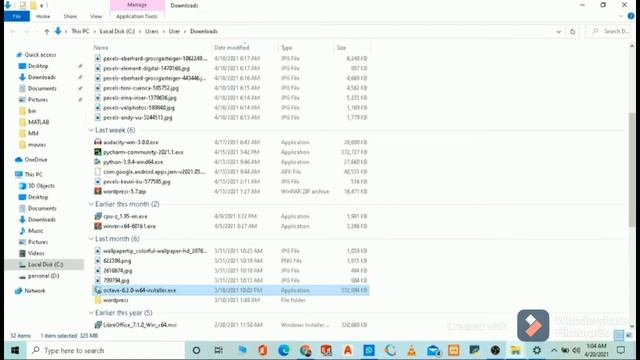640x360 pixels.
Task: Launch VLC media player from taskbar
Action: pos(411,351)
